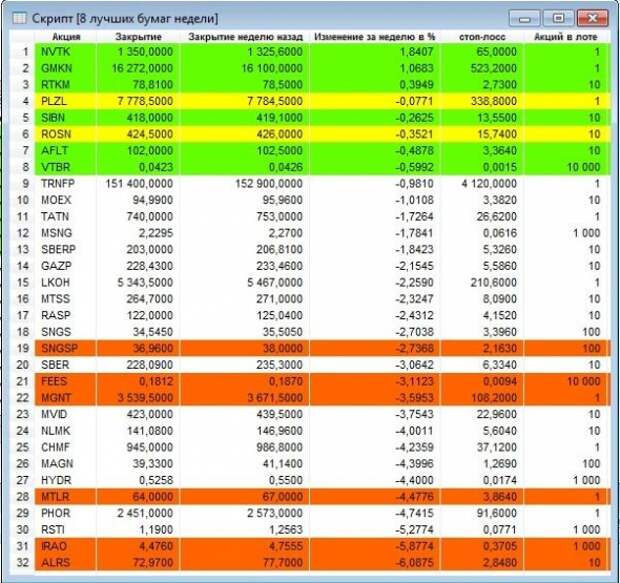
Task: Click row number 1 in the table
Action: click(x=26, y=52)
